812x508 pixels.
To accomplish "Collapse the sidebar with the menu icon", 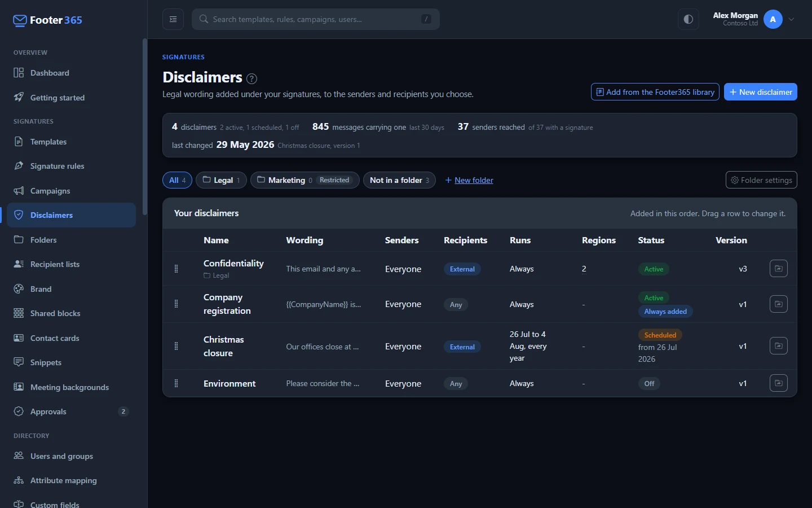I will click(173, 19).
